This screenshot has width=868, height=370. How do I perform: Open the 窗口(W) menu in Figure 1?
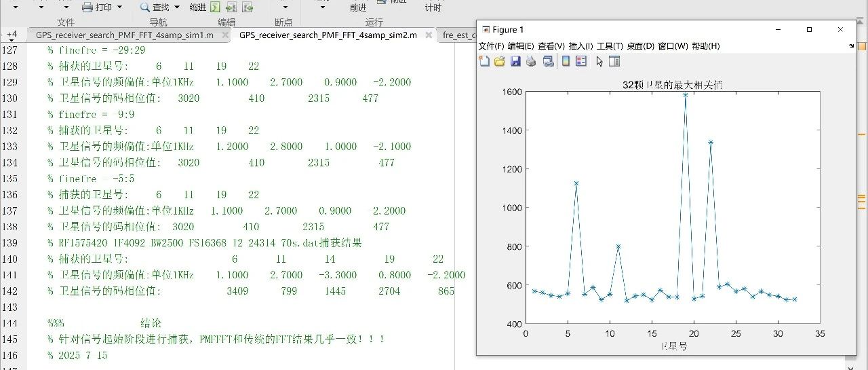tap(673, 46)
